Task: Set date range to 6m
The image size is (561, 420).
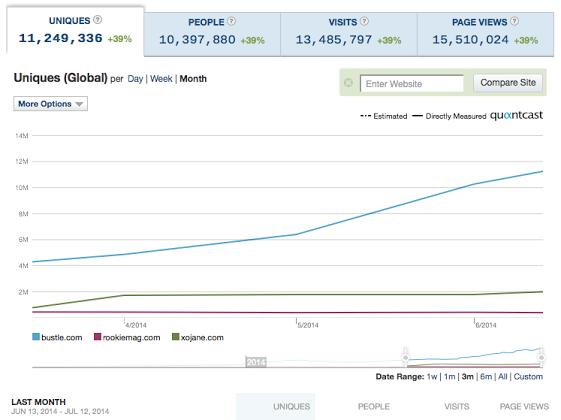Action: [486, 377]
